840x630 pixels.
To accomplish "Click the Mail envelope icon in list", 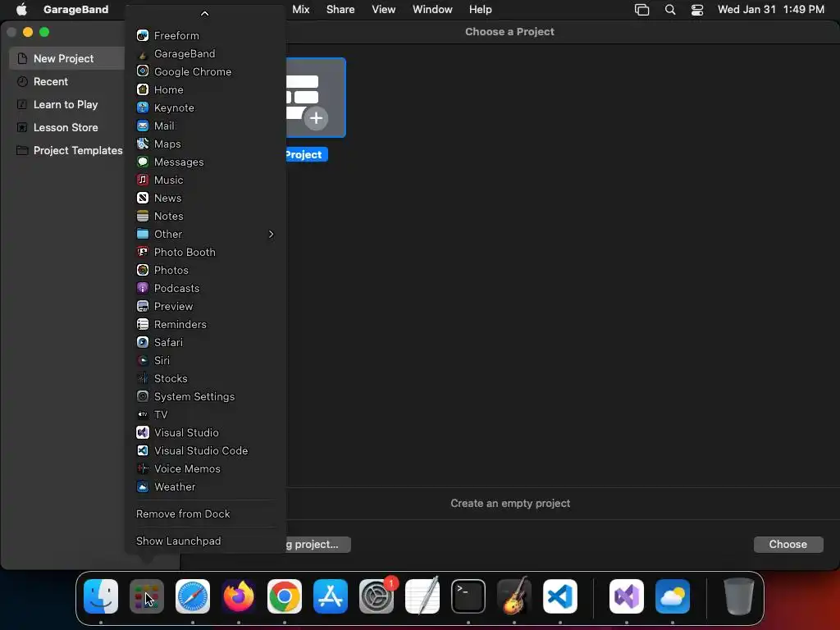I will tap(143, 126).
